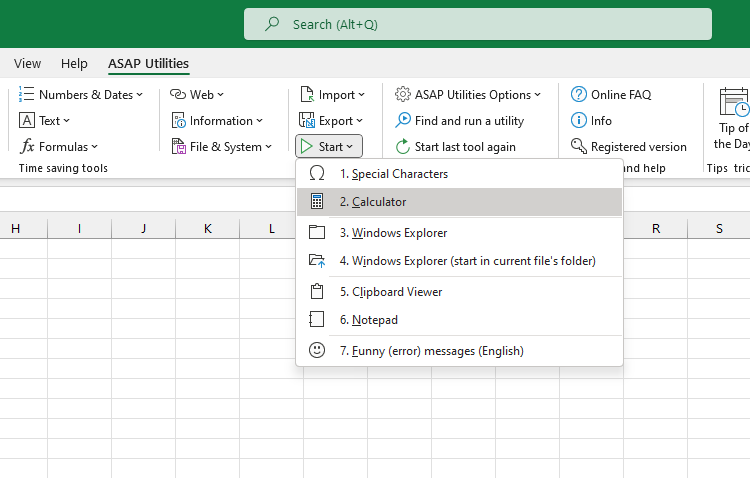Screen dimensions: 750x478
Task: Choose 7. Funny (error) messages entry
Action: coord(459,351)
